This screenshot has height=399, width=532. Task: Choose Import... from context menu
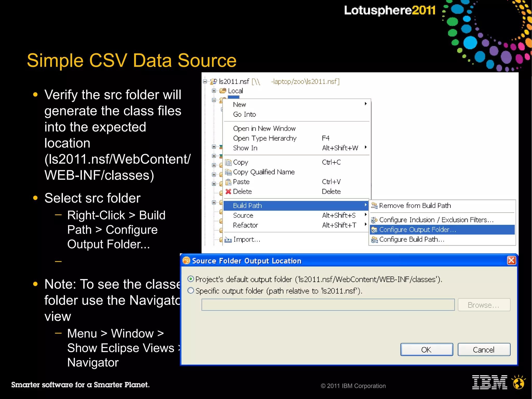click(x=296, y=239)
